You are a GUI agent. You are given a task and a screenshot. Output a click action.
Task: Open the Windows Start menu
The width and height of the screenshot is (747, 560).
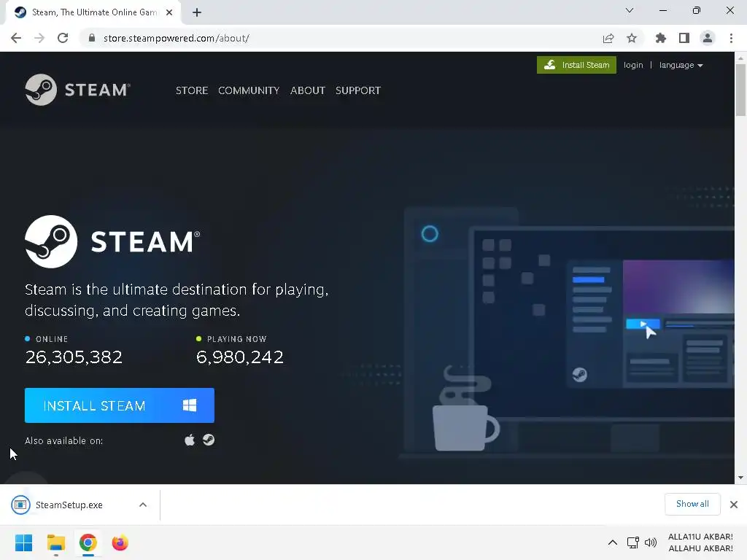tap(24, 542)
